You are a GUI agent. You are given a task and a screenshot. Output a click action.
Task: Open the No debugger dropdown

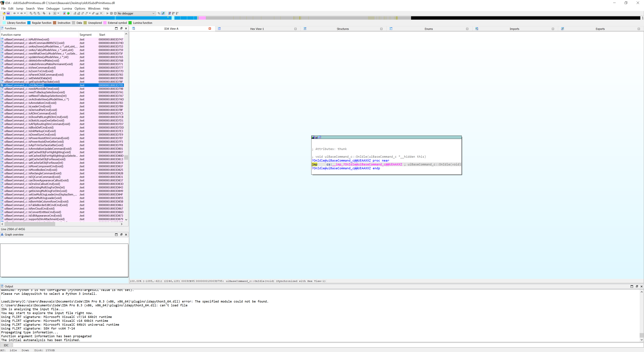[x=153, y=14]
